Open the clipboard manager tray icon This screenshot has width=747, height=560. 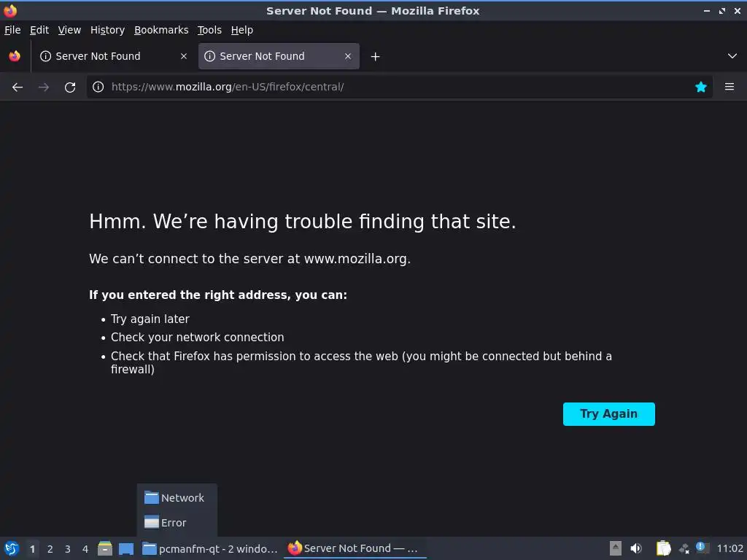pyautogui.click(x=663, y=548)
